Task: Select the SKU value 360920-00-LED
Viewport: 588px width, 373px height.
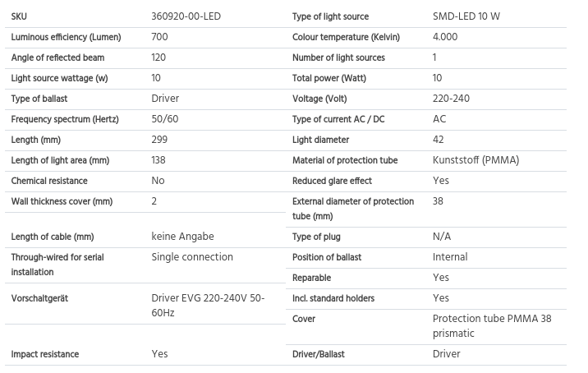Action: 186,16
